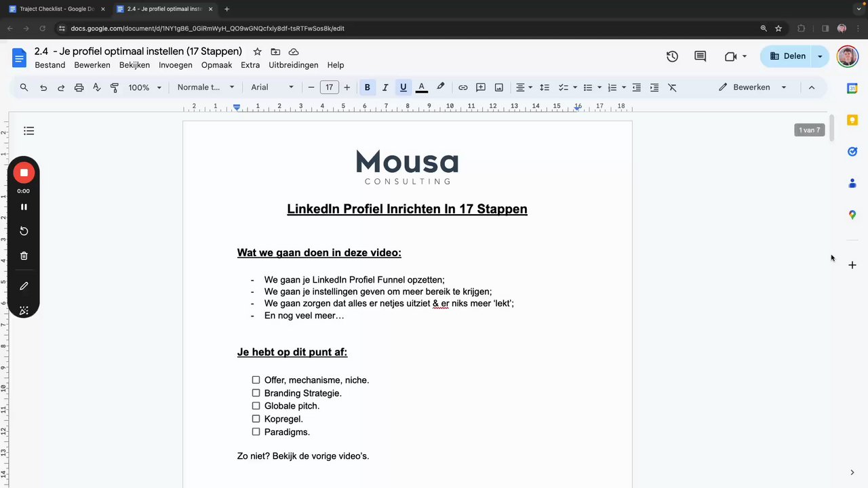Screen dimensions: 868x488
Task: Switch to the Traject Checklist tab
Action: tap(56, 9)
